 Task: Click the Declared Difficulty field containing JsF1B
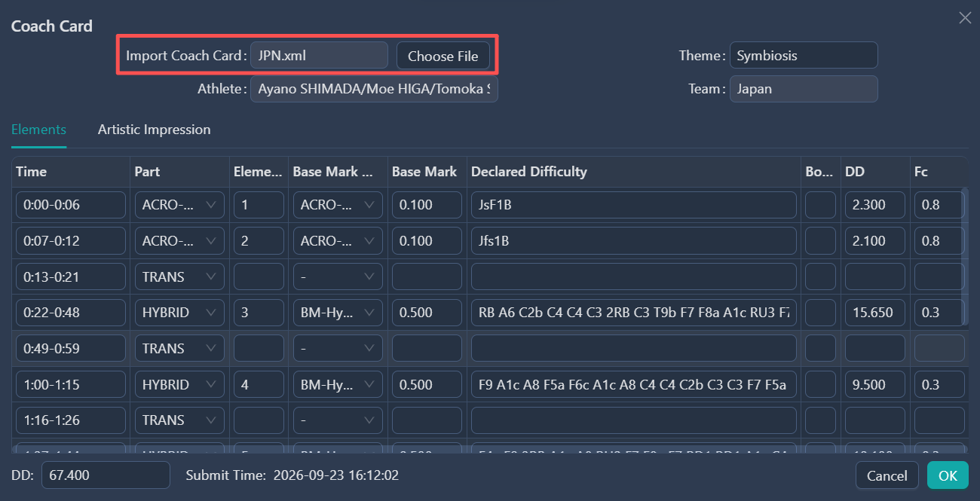point(634,205)
